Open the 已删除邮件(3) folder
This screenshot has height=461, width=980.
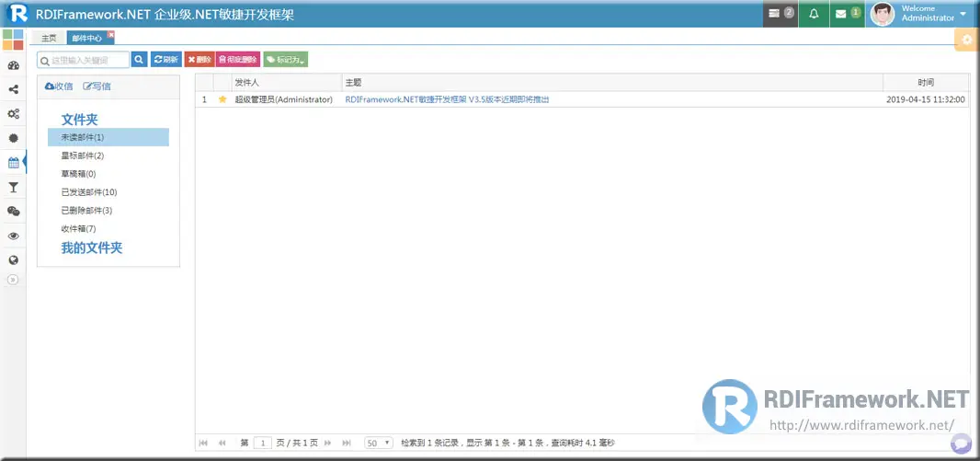(x=86, y=210)
